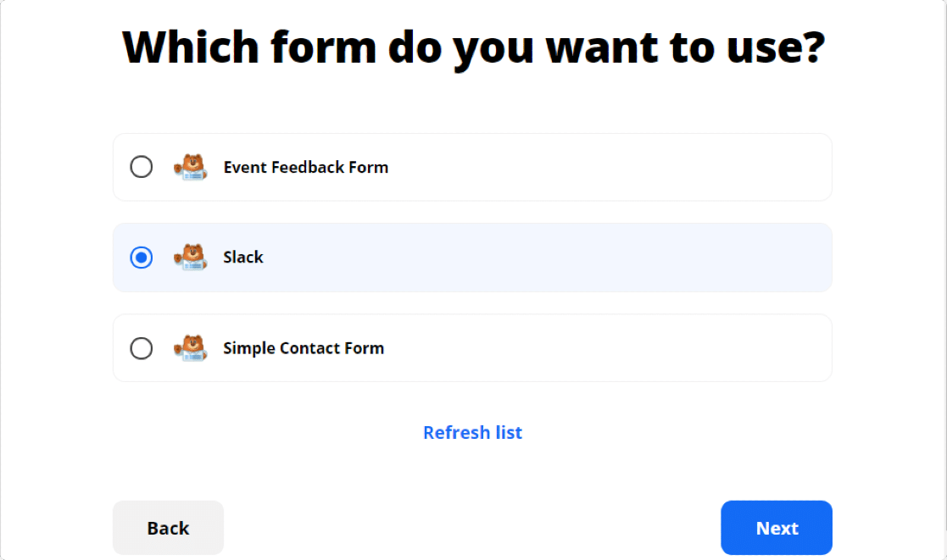
Task: Continue by clicking the Next button
Action: click(x=777, y=528)
